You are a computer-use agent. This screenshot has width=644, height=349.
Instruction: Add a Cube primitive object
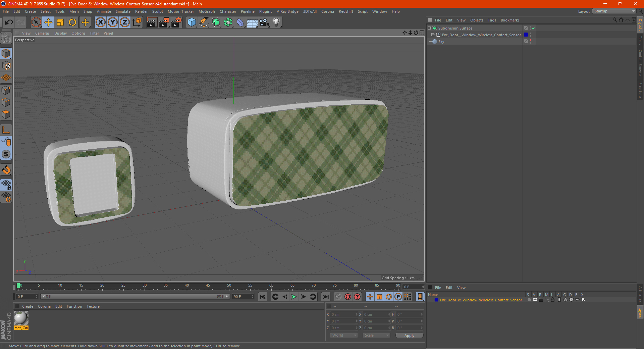(192, 22)
